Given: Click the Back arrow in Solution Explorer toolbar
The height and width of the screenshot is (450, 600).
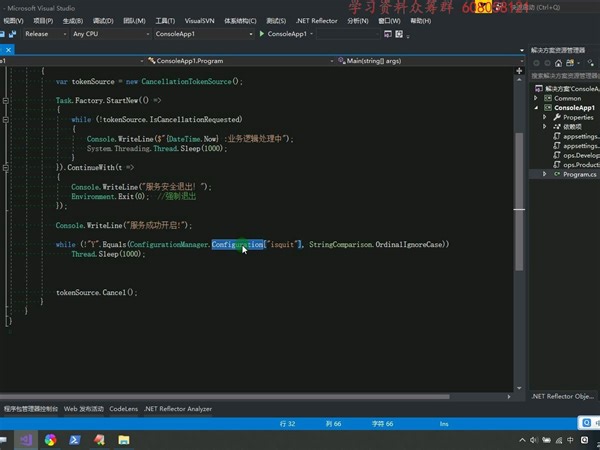Looking at the screenshot, I should pyautogui.click(x=536, y=63).
